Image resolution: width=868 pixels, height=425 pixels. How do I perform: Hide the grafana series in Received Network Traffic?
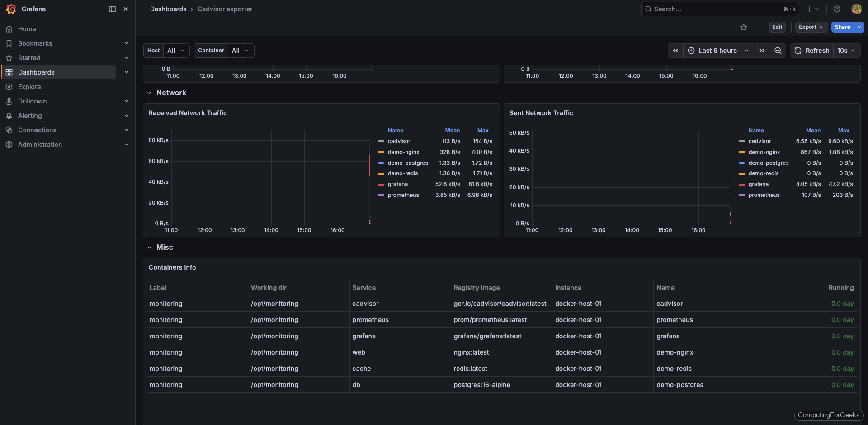coord(398,184)
